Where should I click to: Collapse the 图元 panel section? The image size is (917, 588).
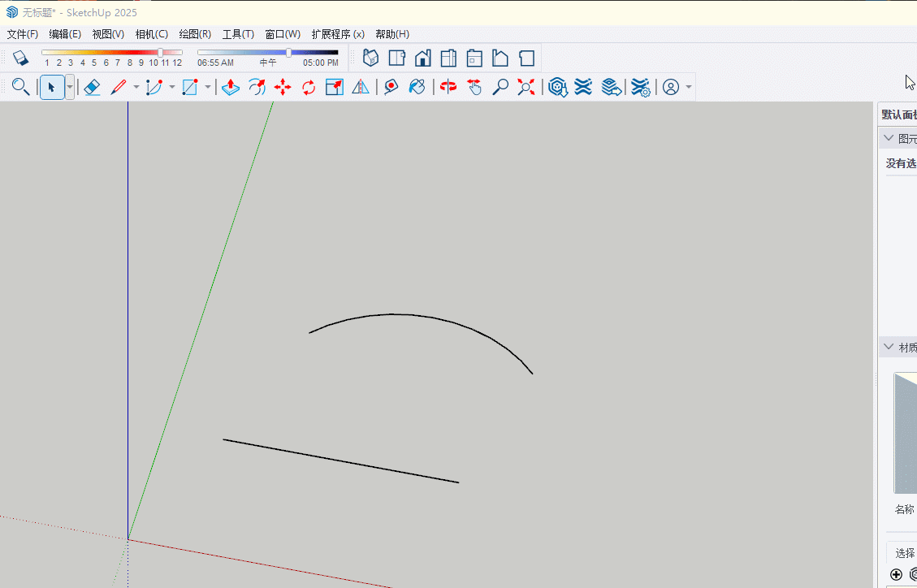click(889, 139)
